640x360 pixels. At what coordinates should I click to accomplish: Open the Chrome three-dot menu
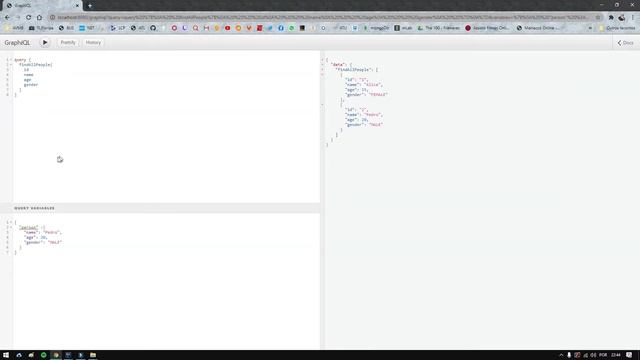pyautogui.click(x=633, y=18)
